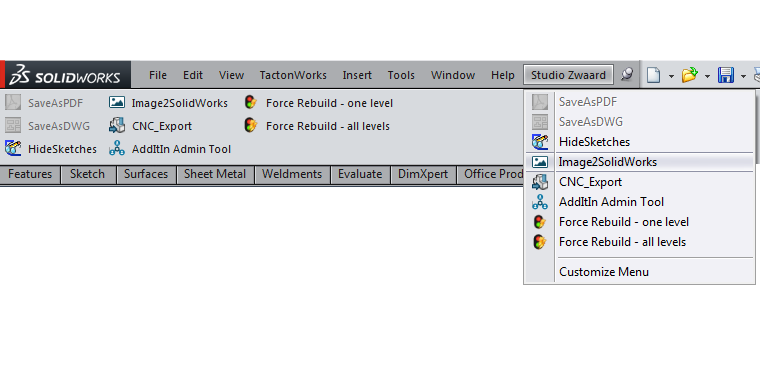Click the Open folder icon
The image size is (760, 380).
point(689,75)
